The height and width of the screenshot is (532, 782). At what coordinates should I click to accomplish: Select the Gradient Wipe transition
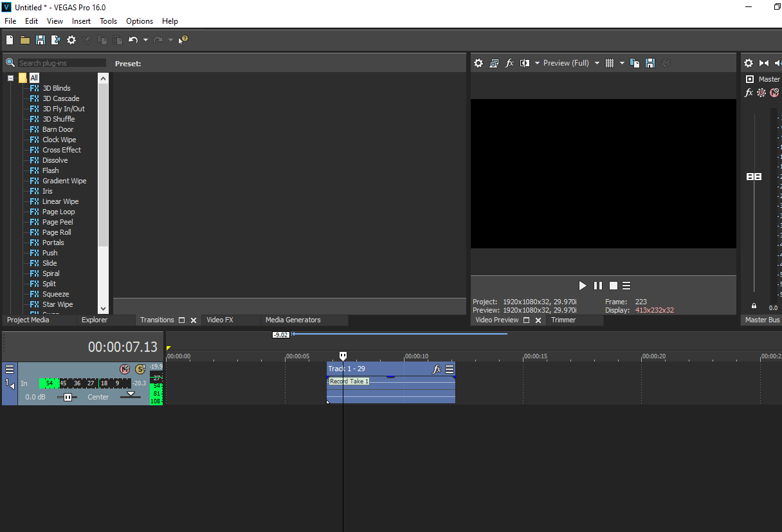64,181
